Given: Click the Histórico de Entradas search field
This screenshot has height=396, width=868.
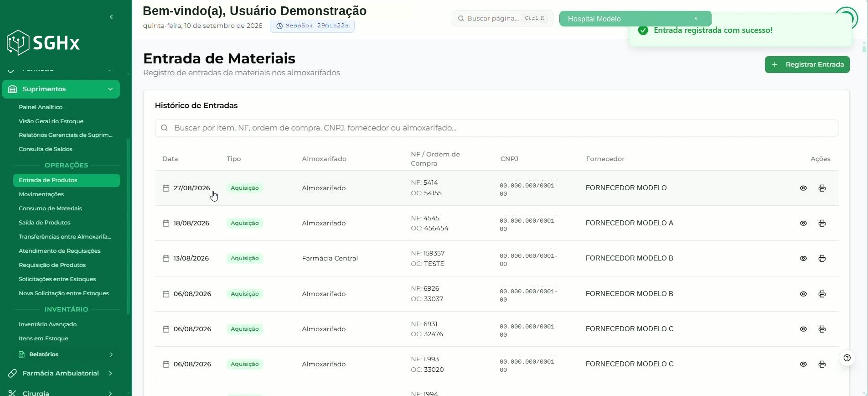Looking at the screenshot, I should 496,128.
